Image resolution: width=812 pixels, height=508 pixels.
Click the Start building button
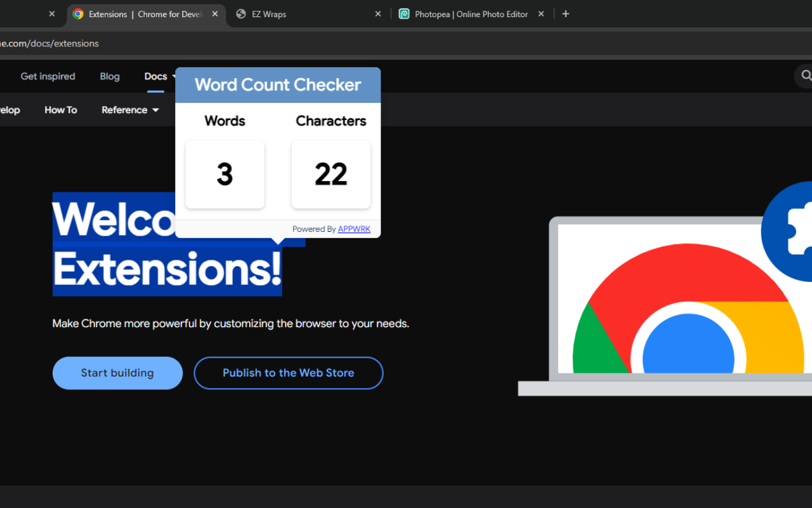click(117, 373)
